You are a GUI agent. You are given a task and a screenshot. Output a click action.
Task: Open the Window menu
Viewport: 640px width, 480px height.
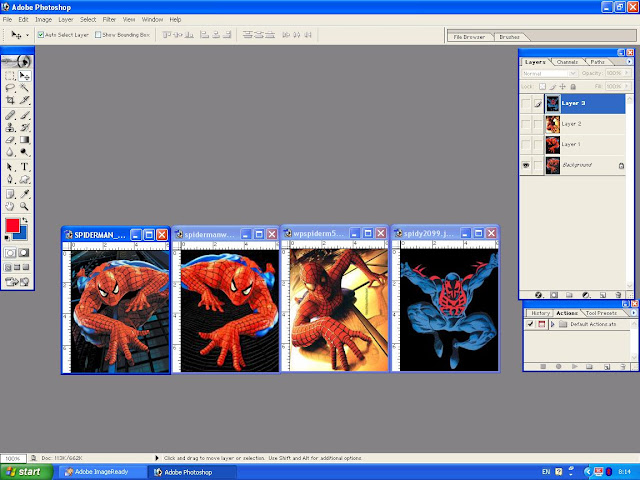(152, 20)
